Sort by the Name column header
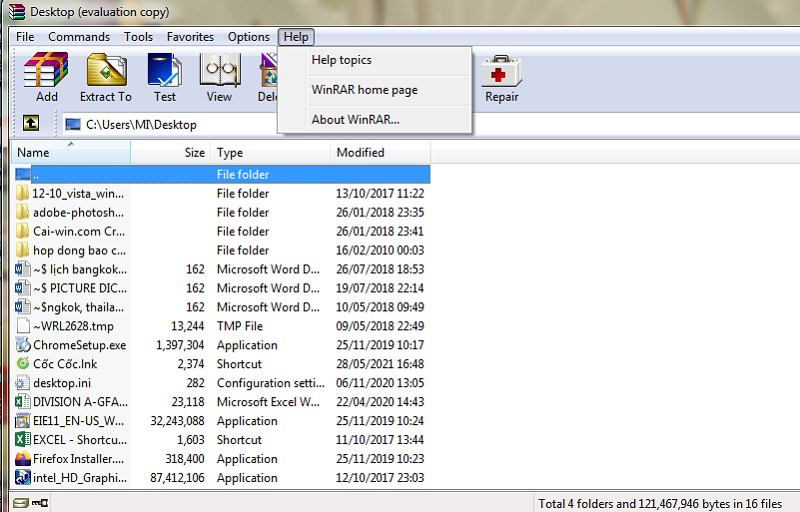800x512 pixels. tap(71, 152)
